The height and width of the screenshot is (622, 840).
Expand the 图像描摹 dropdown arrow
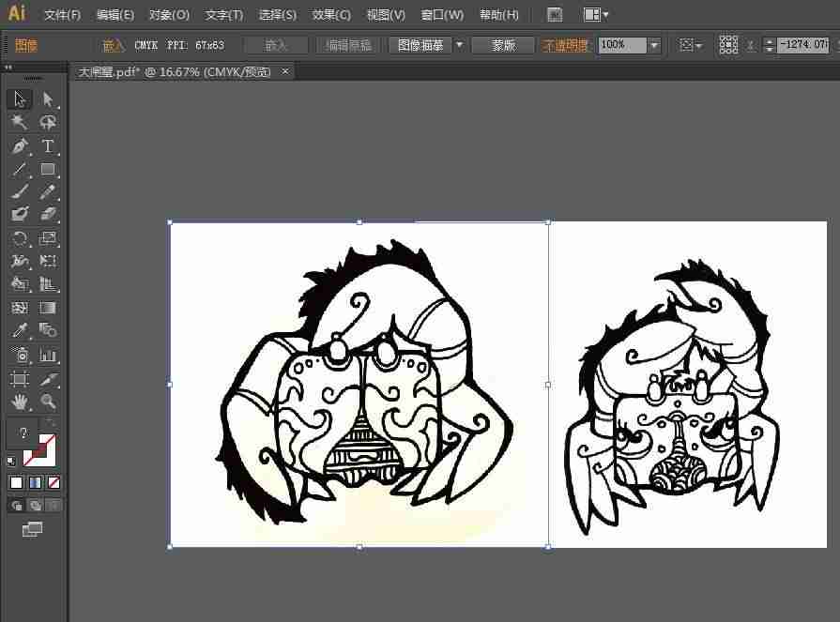click(459, 45)
